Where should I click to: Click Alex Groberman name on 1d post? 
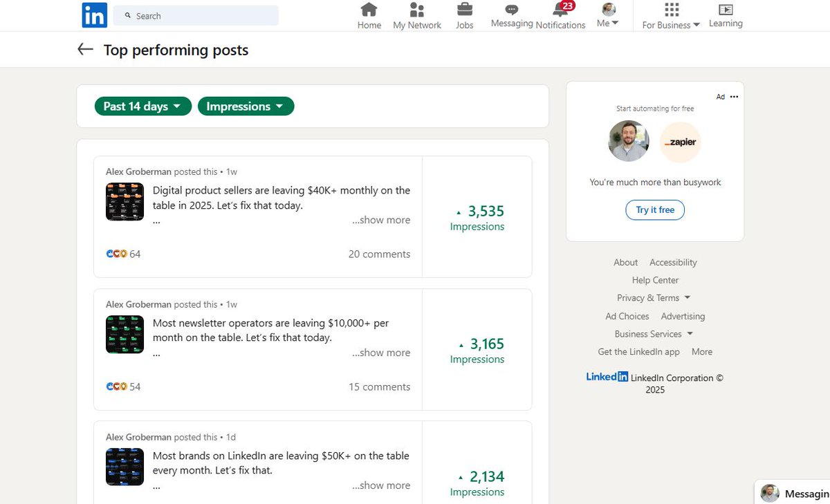[138, 437]
